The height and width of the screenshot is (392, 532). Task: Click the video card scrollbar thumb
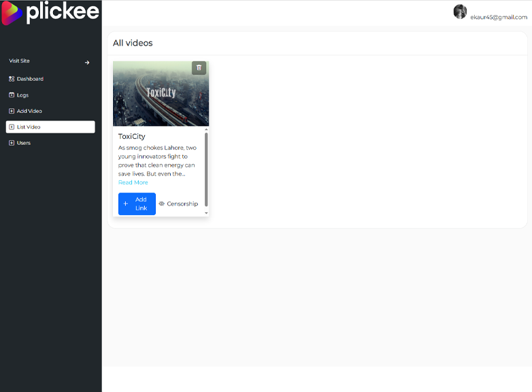coord(206,169)
